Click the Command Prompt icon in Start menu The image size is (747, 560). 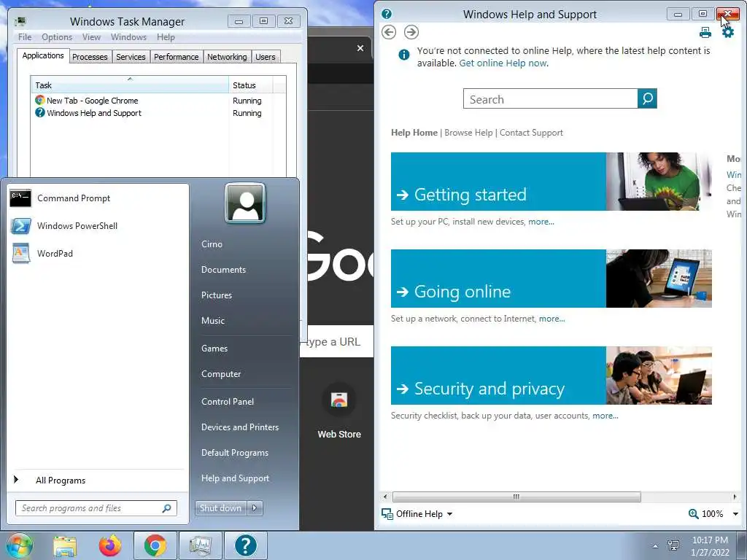[20, 198]
